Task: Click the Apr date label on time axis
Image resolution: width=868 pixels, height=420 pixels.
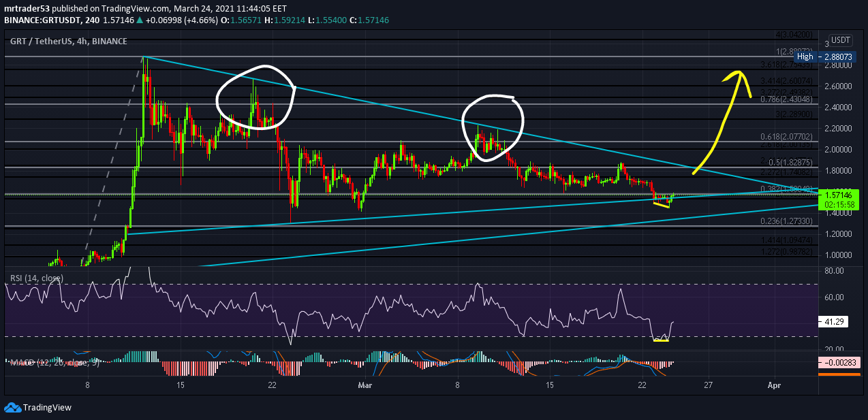Action: 774,385
